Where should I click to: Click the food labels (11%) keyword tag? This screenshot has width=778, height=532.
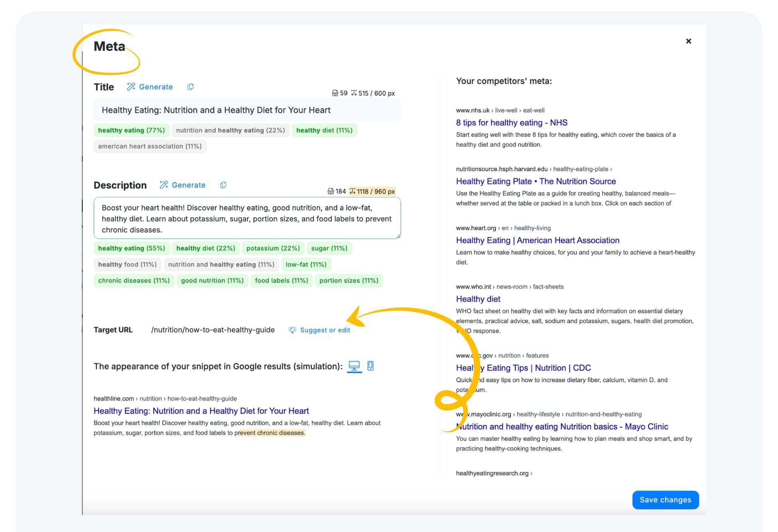tap(282, 281)
